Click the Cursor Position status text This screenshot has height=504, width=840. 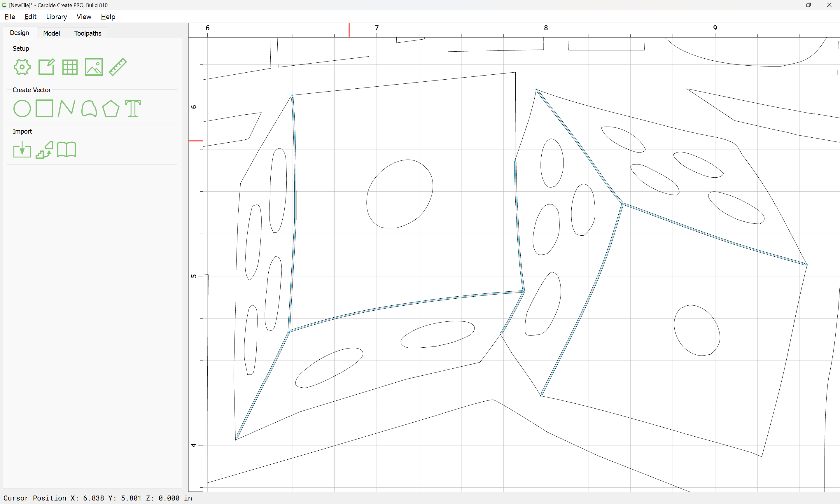pos(98,498)
